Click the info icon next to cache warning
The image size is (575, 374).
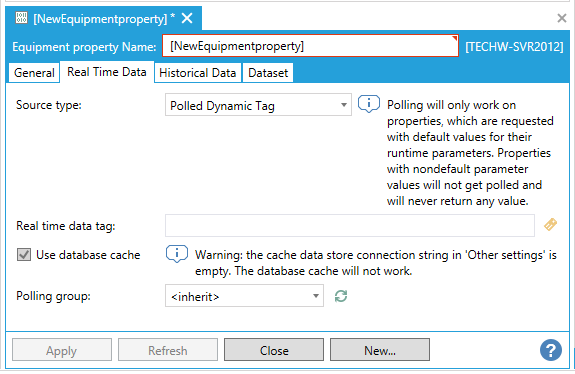point(177,254)
